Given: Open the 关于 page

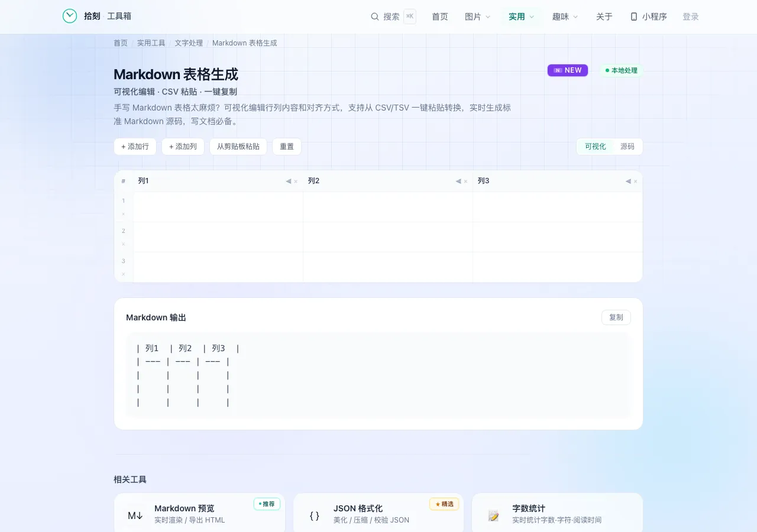Looking at the screenshot, I should click(604, 17).
